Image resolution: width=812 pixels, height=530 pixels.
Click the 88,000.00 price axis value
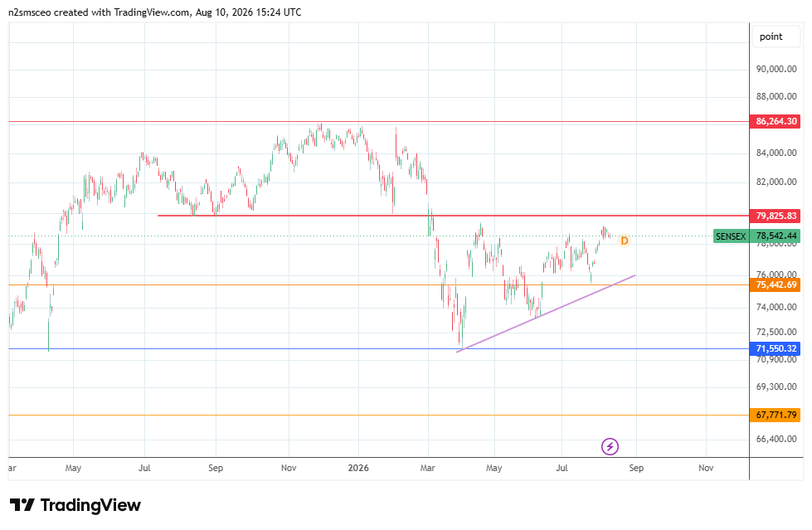[x=776, y=96]
